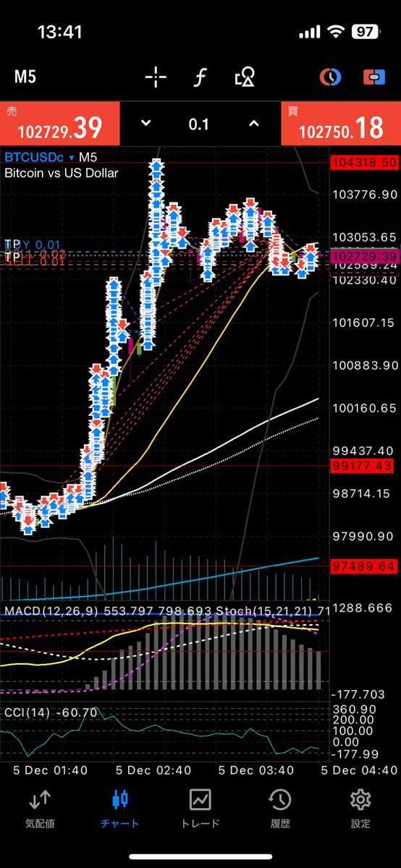Screen dimensions: 401x868
Task: Tap the current price tag 102729.39 on axis
Action: pos(365,256)
